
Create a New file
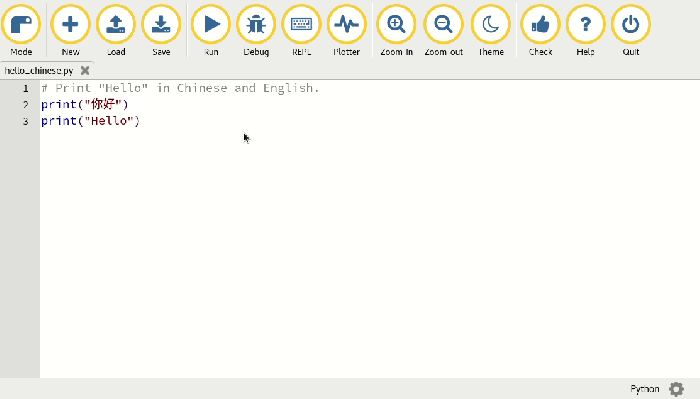[x=71, y=30]
